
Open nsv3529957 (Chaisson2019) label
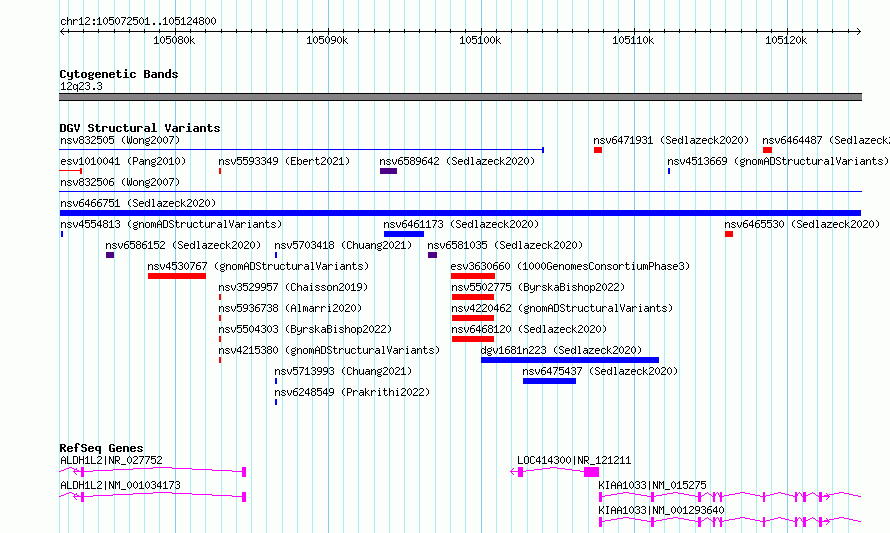tap(293, 287)
